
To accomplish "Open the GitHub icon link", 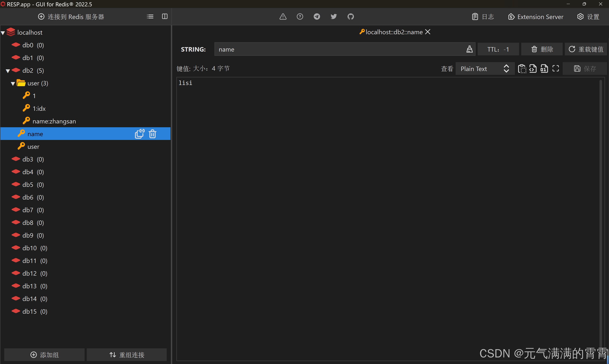I will coord(351,17).
